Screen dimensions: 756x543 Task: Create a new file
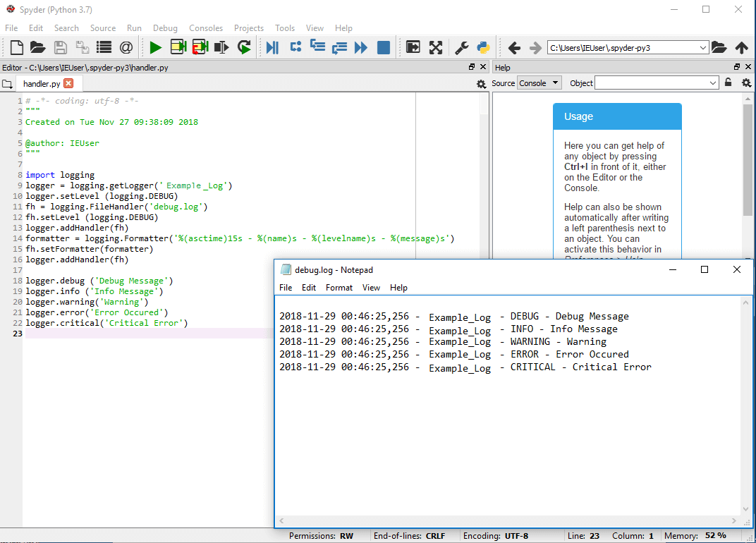pyautogui.click(x=16, y=47)
